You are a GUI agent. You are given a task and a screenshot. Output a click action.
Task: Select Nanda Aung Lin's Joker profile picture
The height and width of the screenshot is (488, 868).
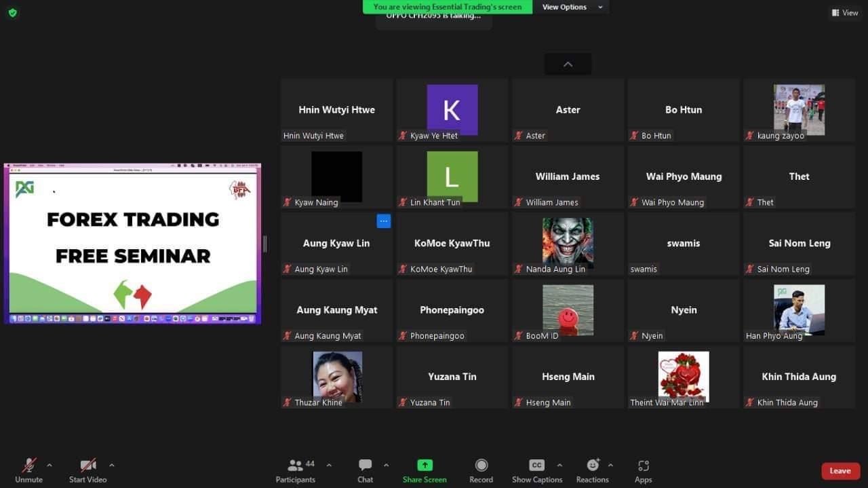click(568, 242)
